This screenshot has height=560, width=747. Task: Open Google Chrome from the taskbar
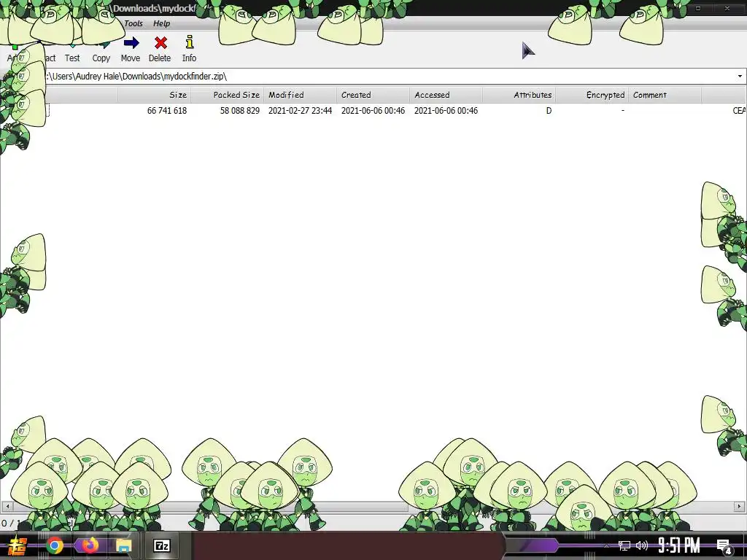(55, 545)
